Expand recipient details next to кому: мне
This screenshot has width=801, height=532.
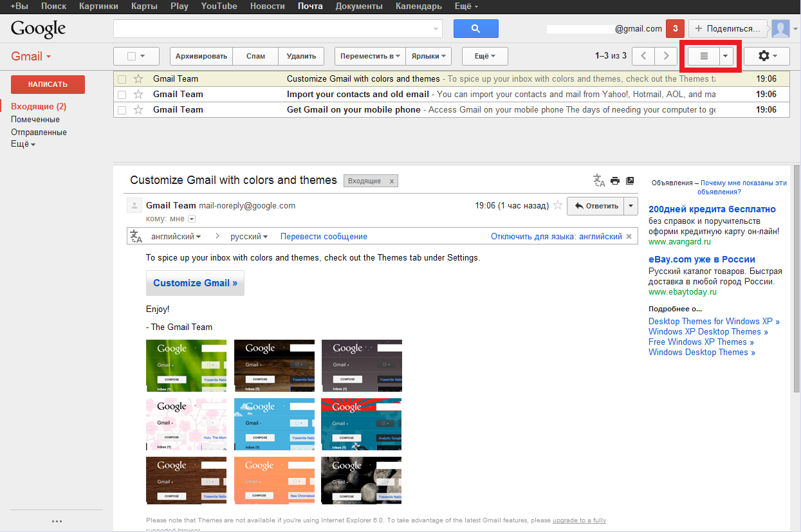191,219
